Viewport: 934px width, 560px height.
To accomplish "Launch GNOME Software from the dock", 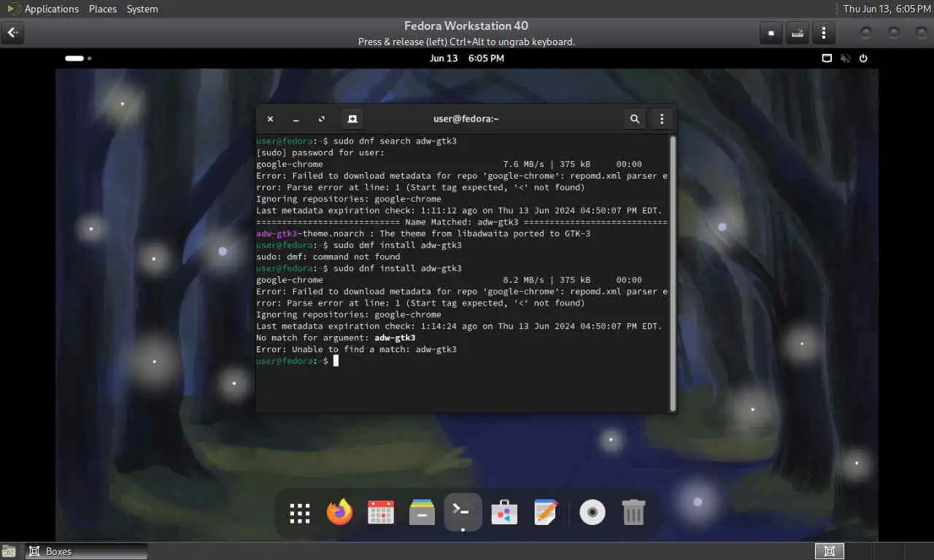I will 504,513.
